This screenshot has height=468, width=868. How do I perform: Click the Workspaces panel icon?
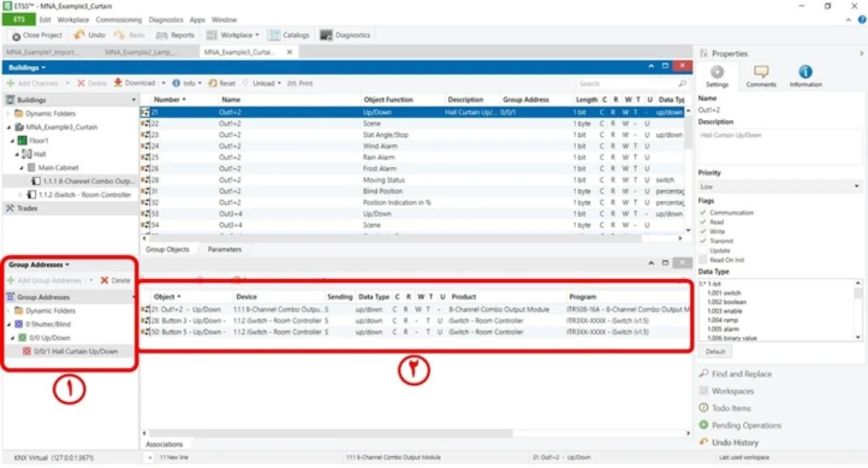pyautogui.click(x=703, y=390)
